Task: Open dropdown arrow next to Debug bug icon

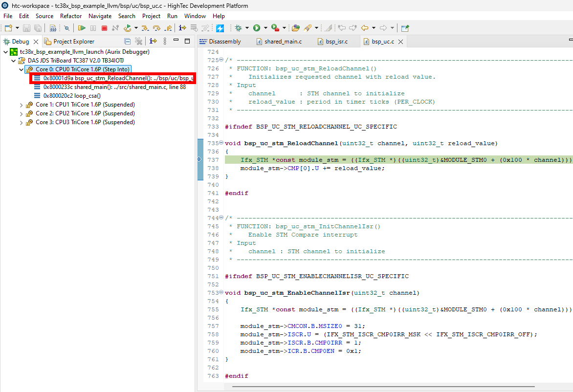Action: (x=247, y=28)
